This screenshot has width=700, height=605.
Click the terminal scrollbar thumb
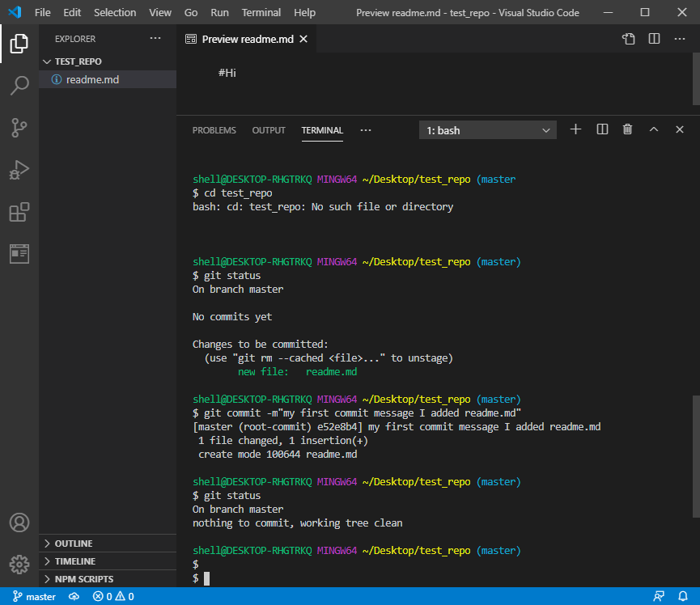(696, 456)
